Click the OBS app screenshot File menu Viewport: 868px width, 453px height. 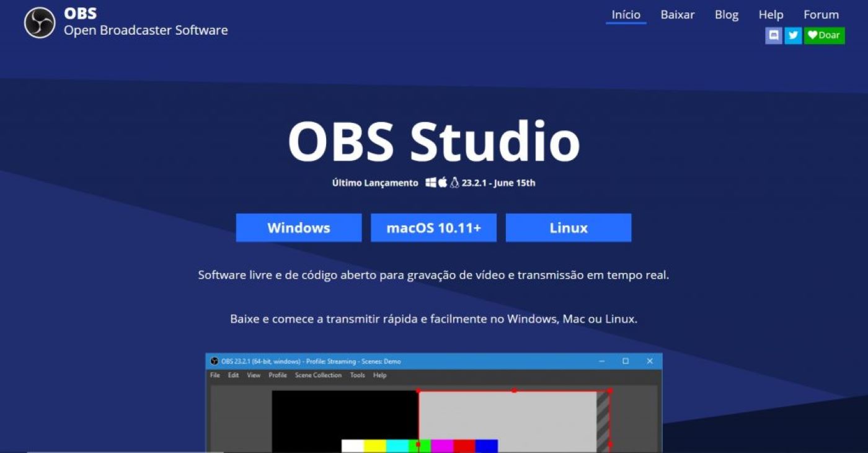pos(215,375)
